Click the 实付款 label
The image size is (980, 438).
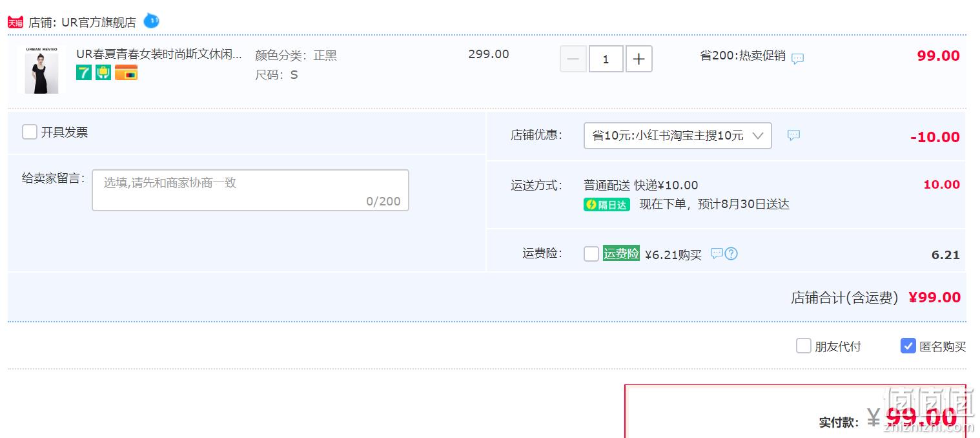point(839,422)
